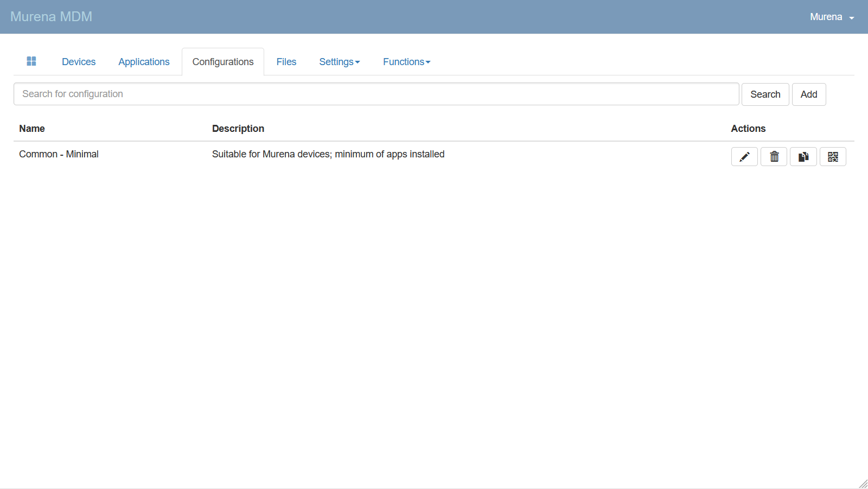Focus the Search for configuration field
Image resolution: width=868 pixels, height=489 pixels.
click(x=376, y=94)
